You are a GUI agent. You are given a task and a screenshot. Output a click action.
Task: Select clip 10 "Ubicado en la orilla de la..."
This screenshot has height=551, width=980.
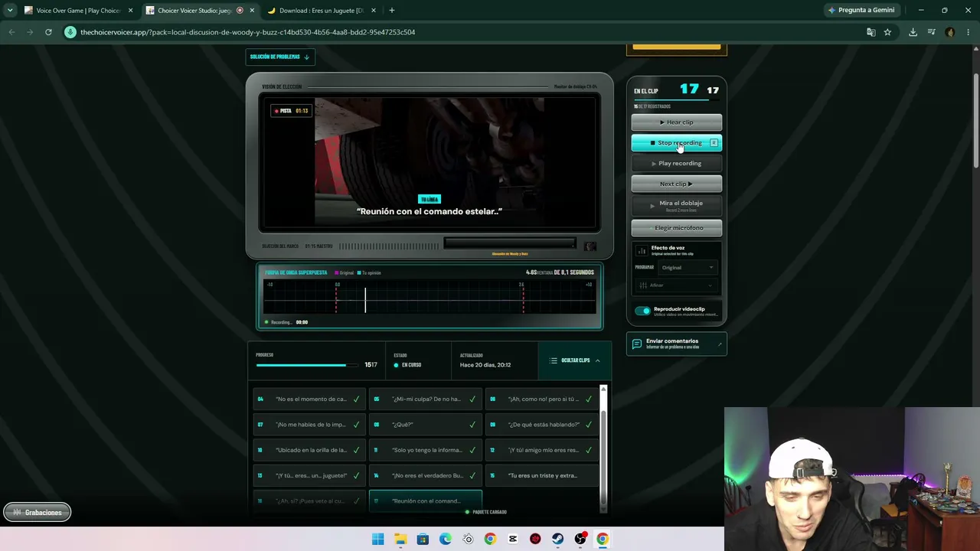(x=309, y=450)
